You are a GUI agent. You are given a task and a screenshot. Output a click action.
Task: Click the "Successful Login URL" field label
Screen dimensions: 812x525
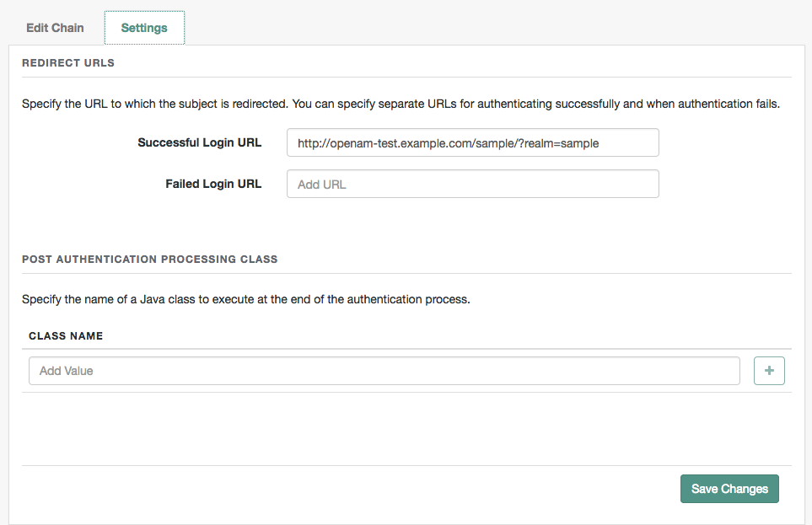(x=200, y=143)
